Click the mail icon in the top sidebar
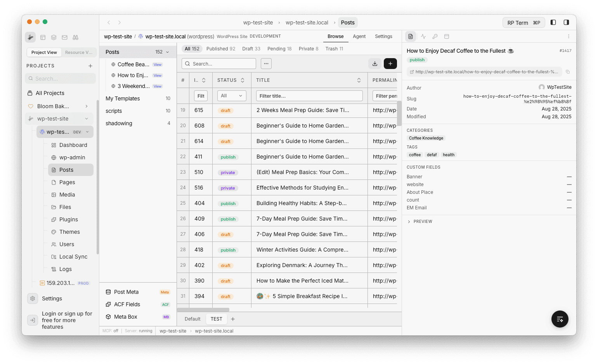This screenshot has height=364, width=598. click(x=64, y=37)
